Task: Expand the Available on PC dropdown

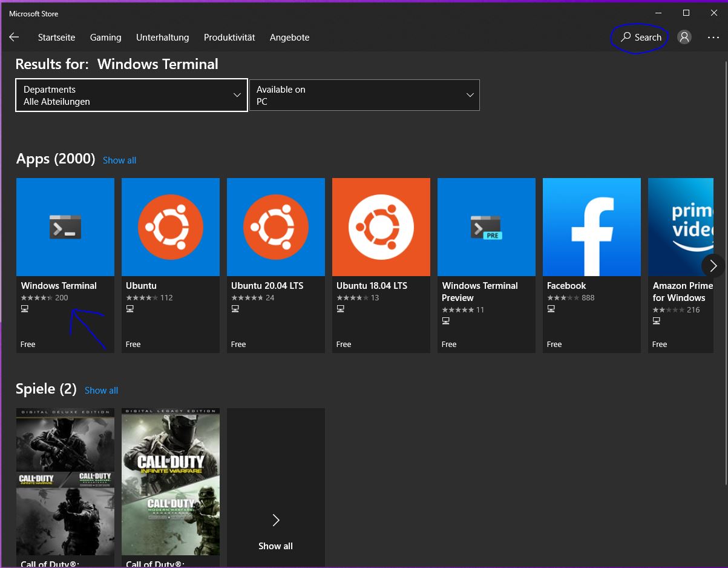Action: [x=364, y=95]
